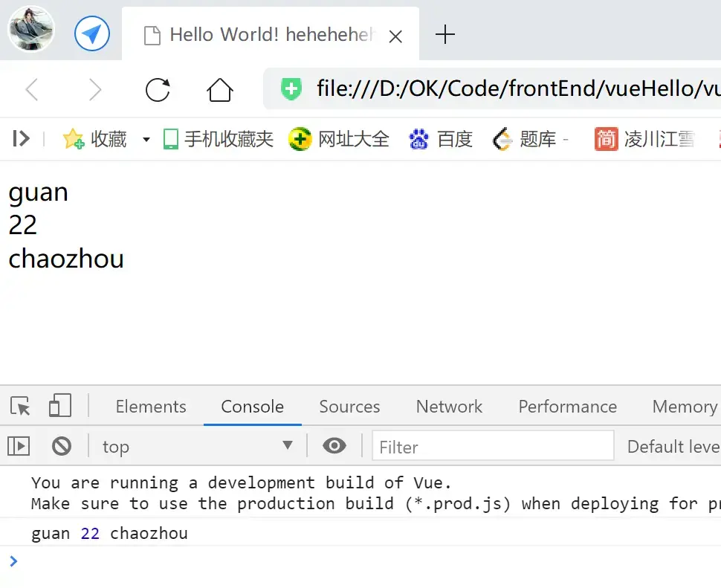Open the top context dropdown
The height and width of the screenshot is (588, 721).
[x=198, y=446]
